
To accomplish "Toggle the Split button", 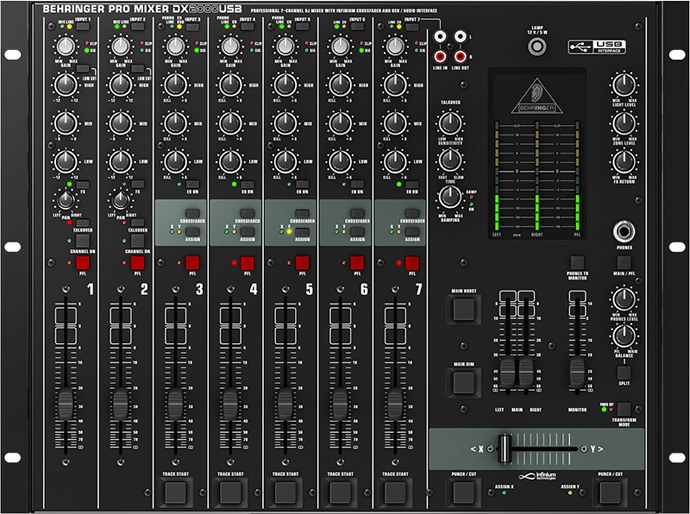I will click(x=624, y=372).
